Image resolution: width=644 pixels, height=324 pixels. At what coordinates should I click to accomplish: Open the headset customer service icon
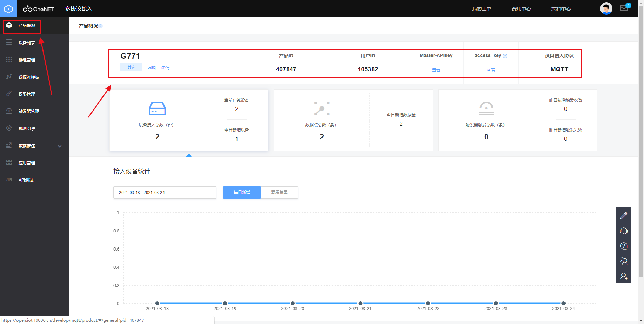(623, 231)
